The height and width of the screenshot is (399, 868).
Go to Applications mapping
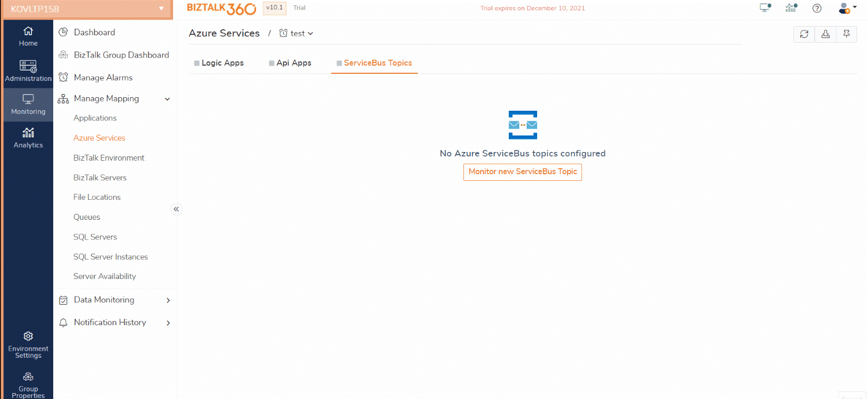click(95, 118)
